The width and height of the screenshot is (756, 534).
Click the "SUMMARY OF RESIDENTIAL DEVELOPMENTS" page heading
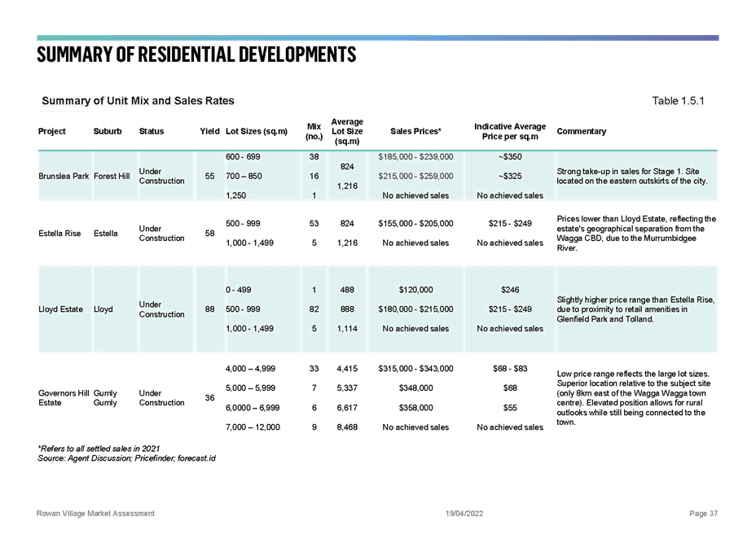tap(196, 55)
